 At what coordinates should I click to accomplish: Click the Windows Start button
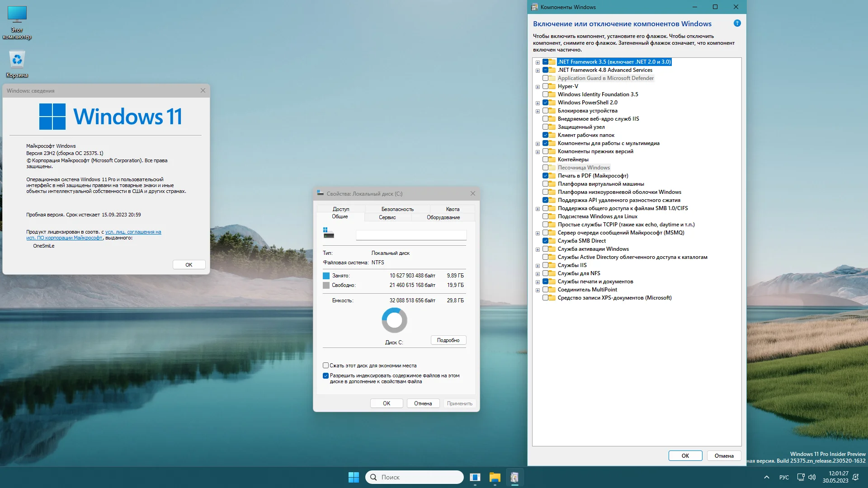pos(354,477)
